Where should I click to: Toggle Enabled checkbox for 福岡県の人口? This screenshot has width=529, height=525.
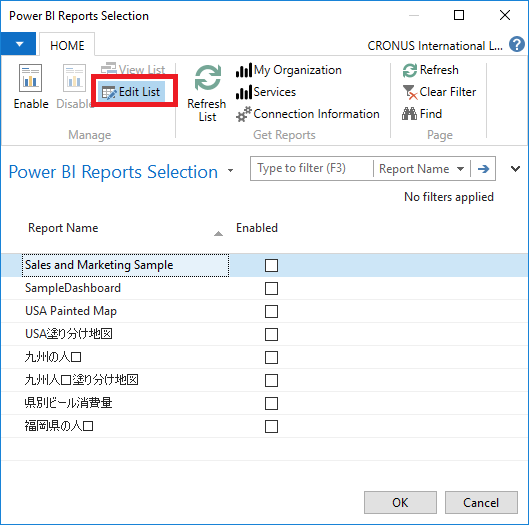tap(271, 426)
